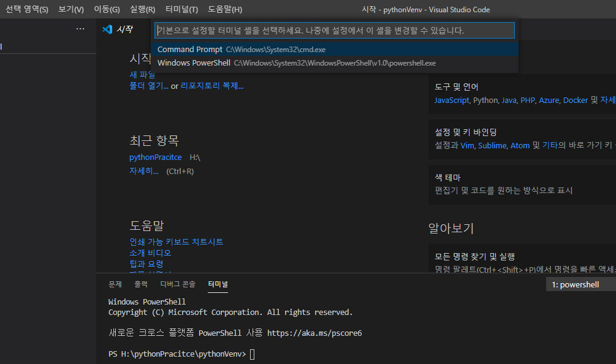
Task: Click the 기타 keybindings link
Action: point(550,145)
